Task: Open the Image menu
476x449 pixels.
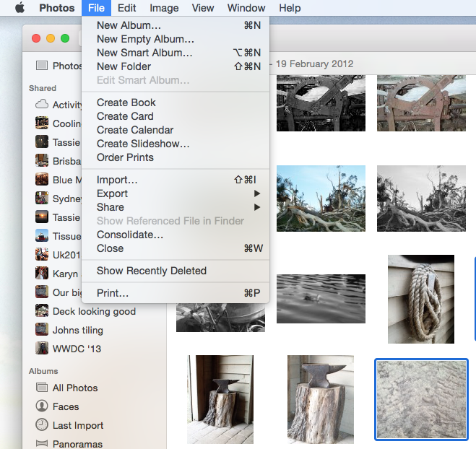Action: (164, 8)
